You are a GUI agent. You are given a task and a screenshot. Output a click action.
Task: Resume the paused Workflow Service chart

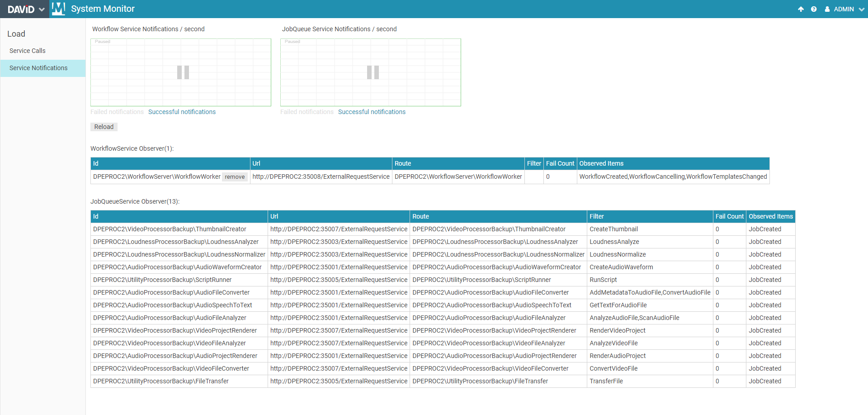click(x=183, y=72)
